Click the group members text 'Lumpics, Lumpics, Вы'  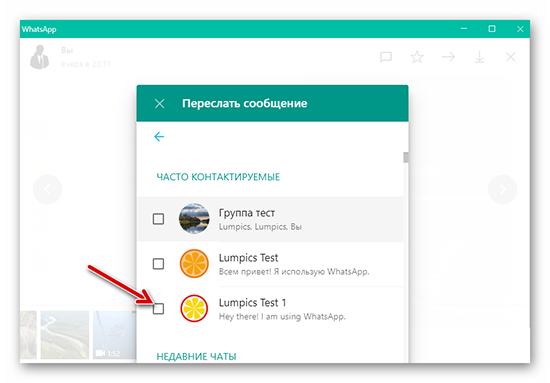tap(260, 227)
